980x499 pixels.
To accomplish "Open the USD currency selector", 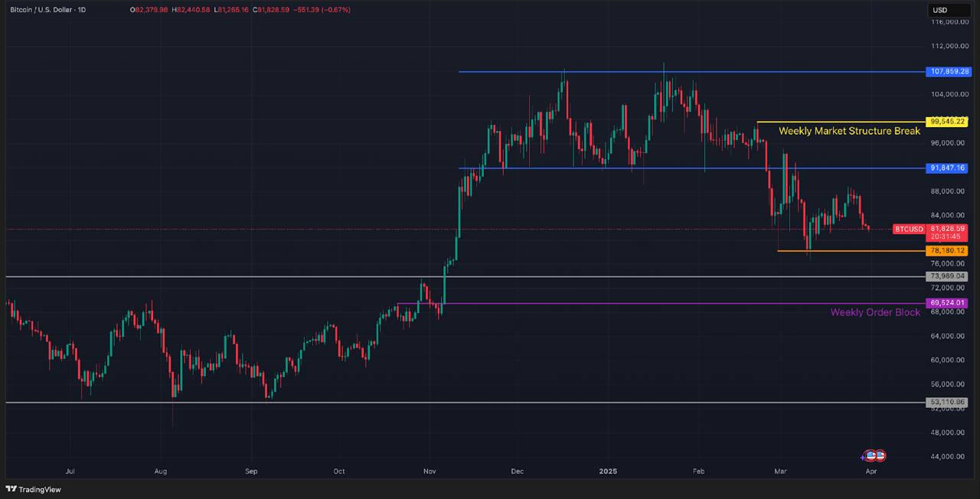I will (x=939, y=10).
